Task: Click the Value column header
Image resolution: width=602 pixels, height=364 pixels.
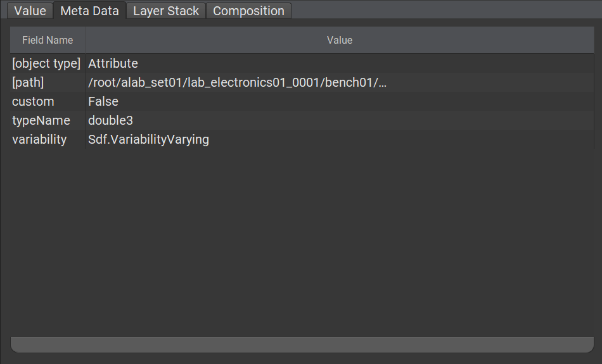Action: point(340,40)
